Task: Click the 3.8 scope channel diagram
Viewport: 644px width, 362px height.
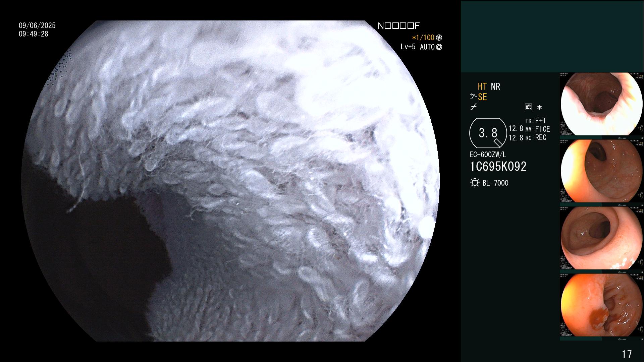Action: click(x=488, y=133)
